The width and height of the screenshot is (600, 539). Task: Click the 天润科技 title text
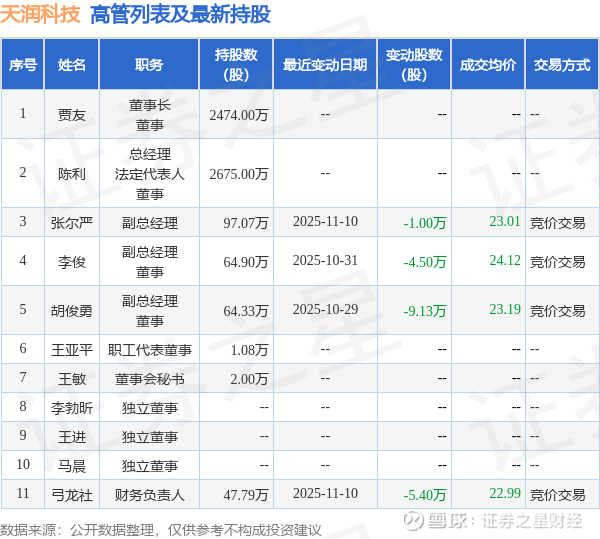pos(40,14)
